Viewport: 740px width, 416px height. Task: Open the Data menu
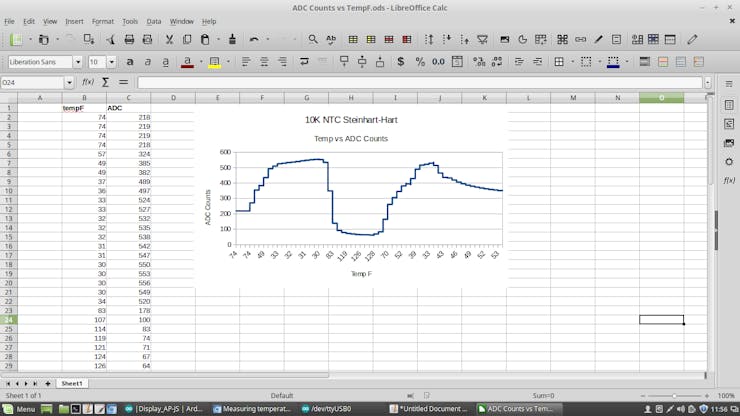(154, 21)
